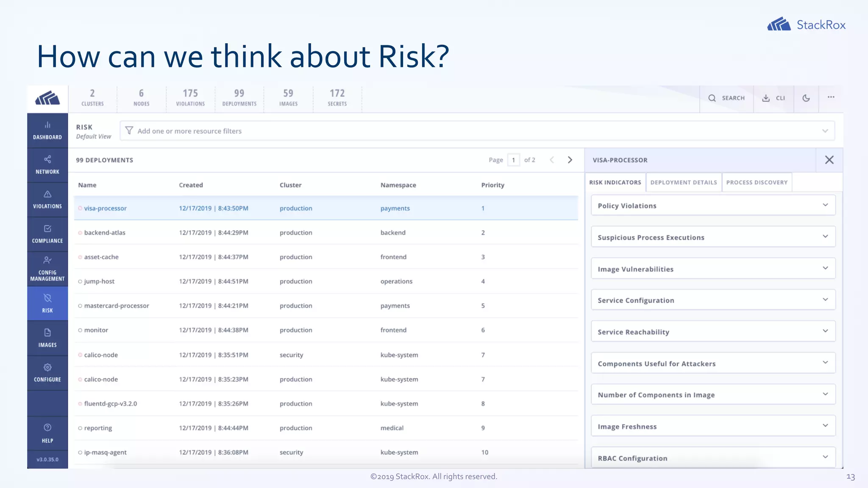
Task: Go to previous page of deployments
Action: [x=552, y=160]
